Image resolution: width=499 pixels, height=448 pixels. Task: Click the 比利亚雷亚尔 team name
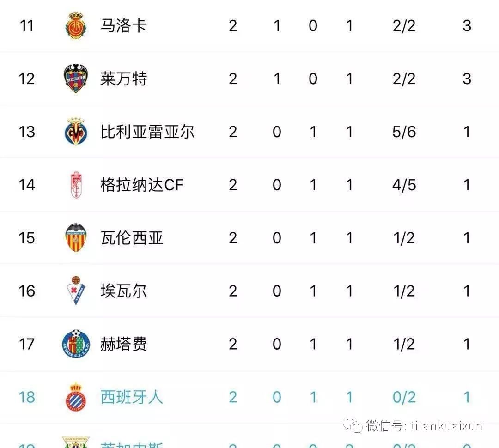147,132
